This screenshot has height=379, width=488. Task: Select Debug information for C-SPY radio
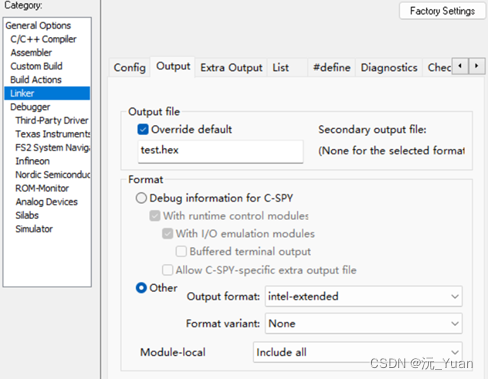pyautogui.click(x=141, y=198)
